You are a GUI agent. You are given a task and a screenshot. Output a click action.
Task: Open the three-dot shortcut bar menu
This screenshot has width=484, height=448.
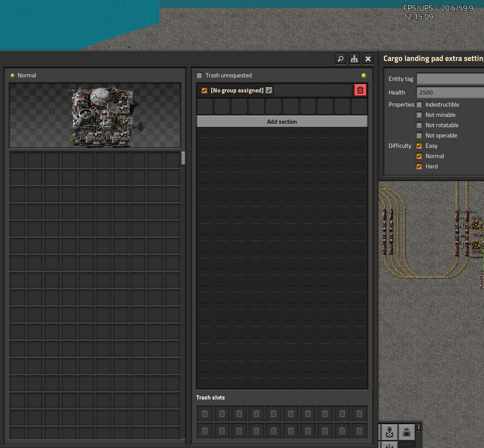click(x=419, y=428)
